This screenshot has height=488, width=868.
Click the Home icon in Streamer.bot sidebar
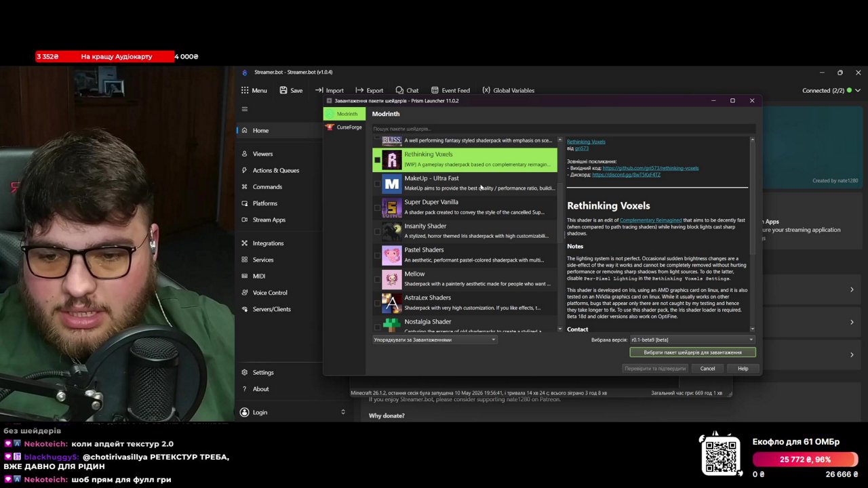245,130
